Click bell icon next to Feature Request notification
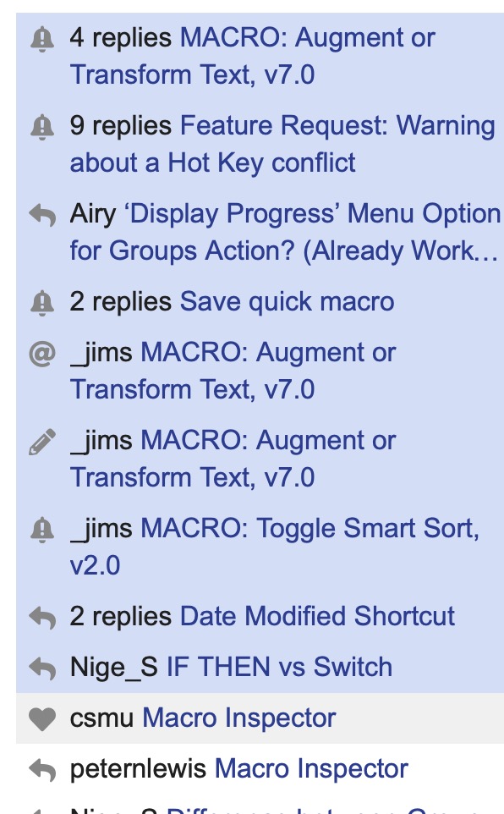This screenshot has width=504, height=814. (42, 127)
